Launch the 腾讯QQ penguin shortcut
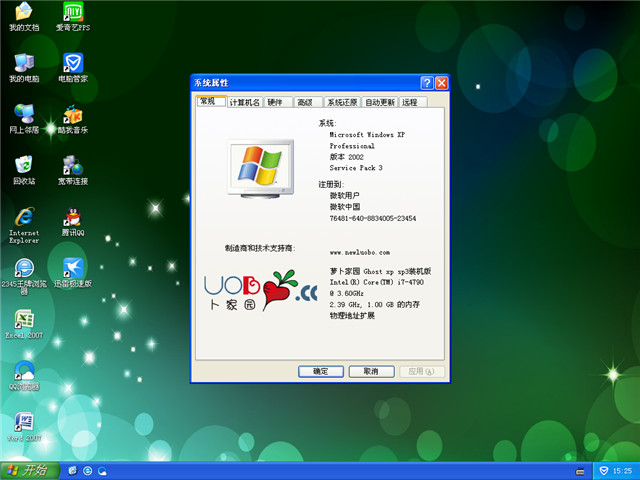Viewport: 640px width, 480px height. coord(73,222)
